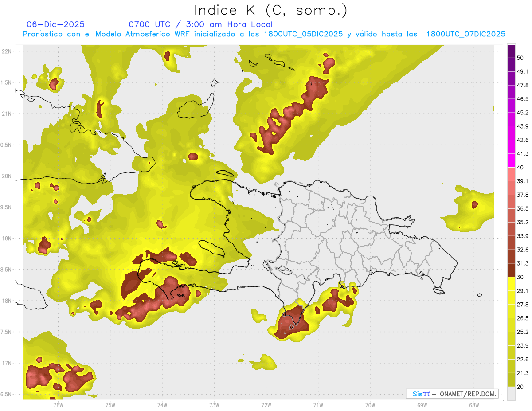Click the valid-until time "1800UTC_07DIC2025"
The height and width of the screenshot is (411, 532).
point(466,34)
